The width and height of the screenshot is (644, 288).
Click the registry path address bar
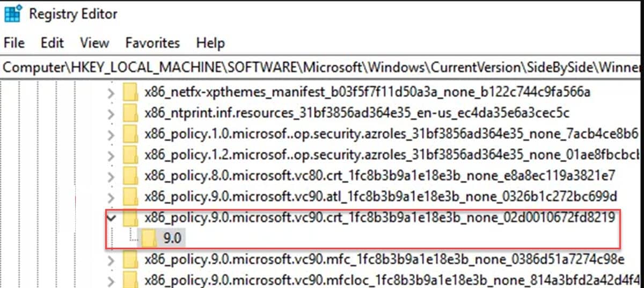322,68
